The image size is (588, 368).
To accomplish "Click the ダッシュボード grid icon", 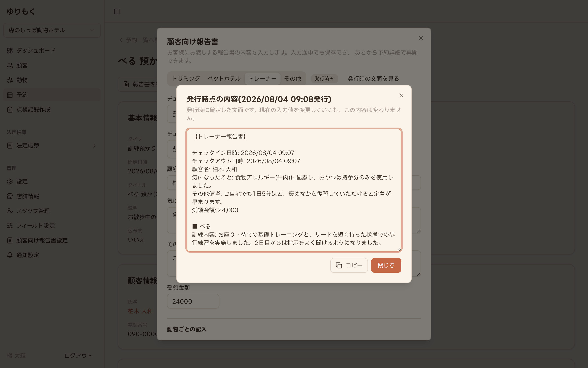I will (10, 51).
